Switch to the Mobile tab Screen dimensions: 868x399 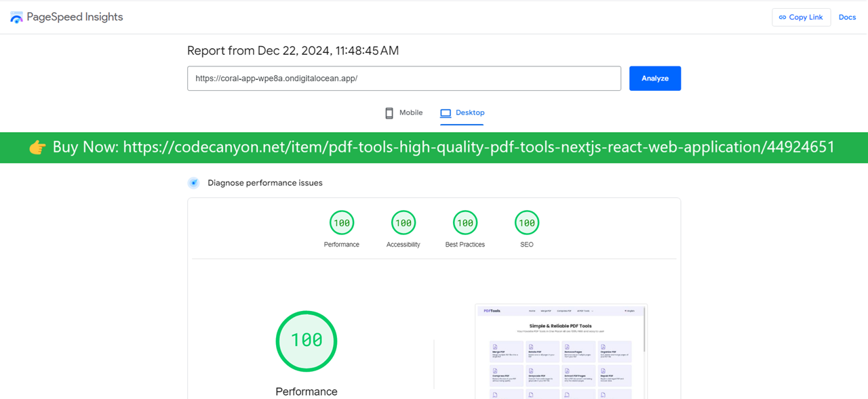pyautogui.click(x=403, y=112)
